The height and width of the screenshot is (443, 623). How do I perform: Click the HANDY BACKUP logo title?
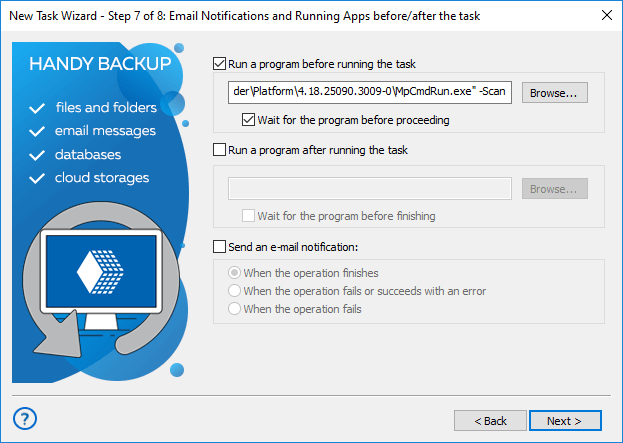tap(99, 65)
